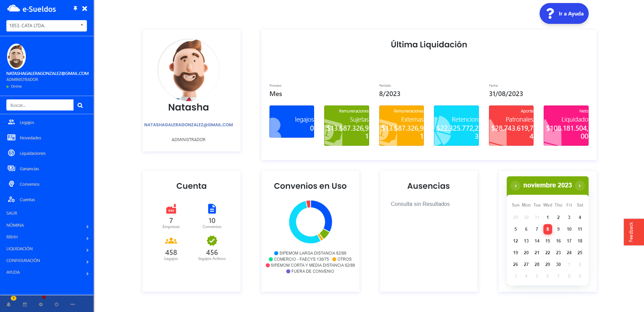644x312 pixels.
Task: Go to next month in calendar
Action: [580, 185]
